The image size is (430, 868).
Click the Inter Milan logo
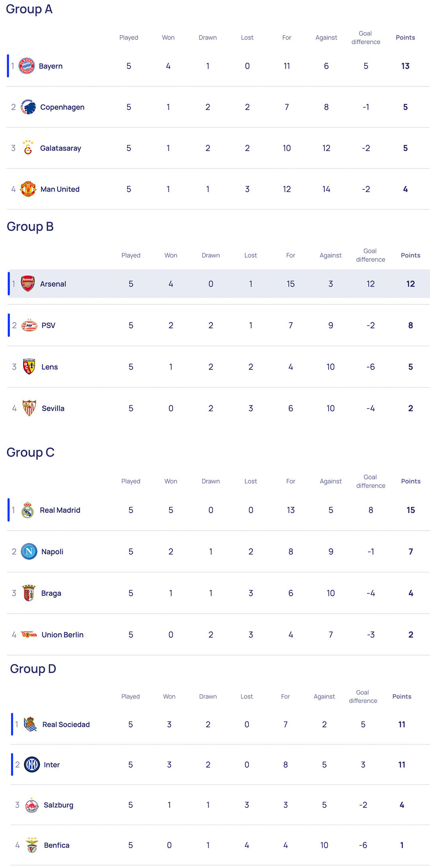[x=32, y=765]
